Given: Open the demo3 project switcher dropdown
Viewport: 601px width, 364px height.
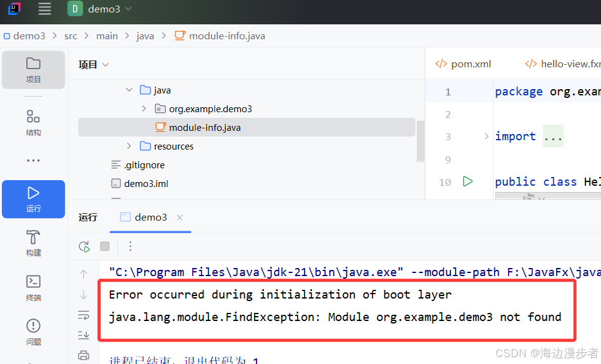Looking at the screenshot, I should [x=100, y=9].
